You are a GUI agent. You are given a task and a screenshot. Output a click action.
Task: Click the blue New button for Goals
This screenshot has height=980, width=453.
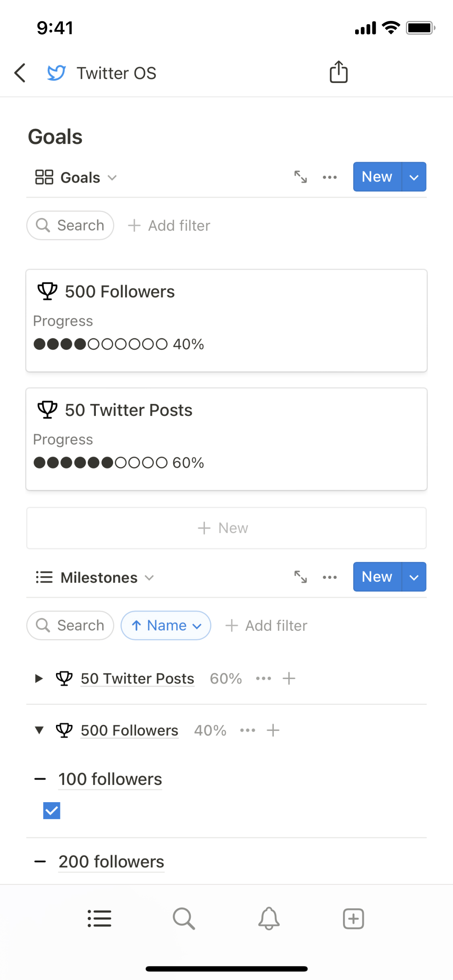pyautogui.click(x=377, y=177)
